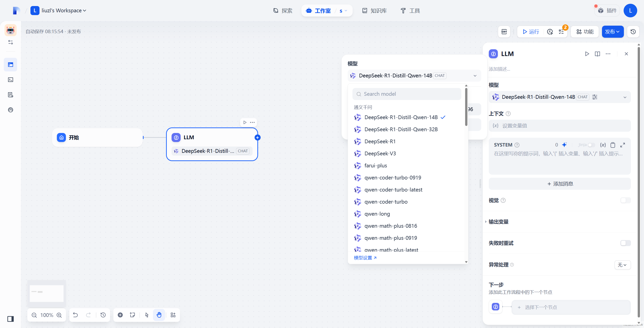Click the app robot avatar icon
Image resolution: width=644 pixels, height=328 pixels.
point(11,30)
